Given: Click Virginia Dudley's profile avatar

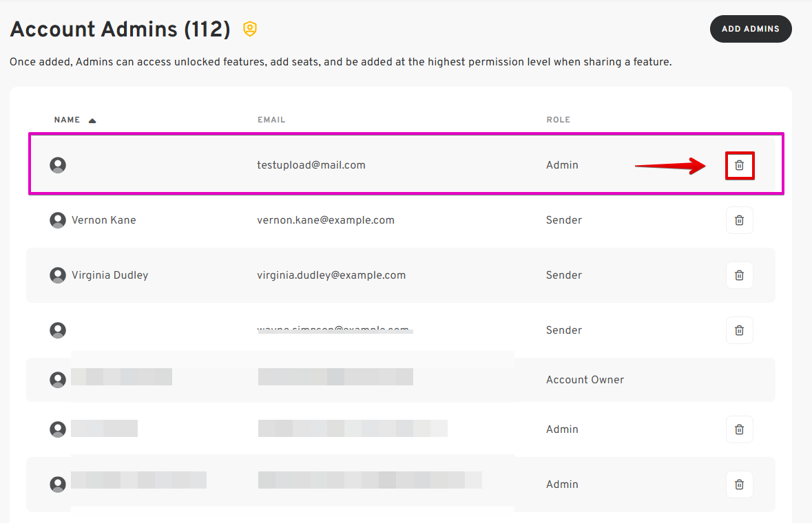Looking at the screenshot, I should point(58,275).
